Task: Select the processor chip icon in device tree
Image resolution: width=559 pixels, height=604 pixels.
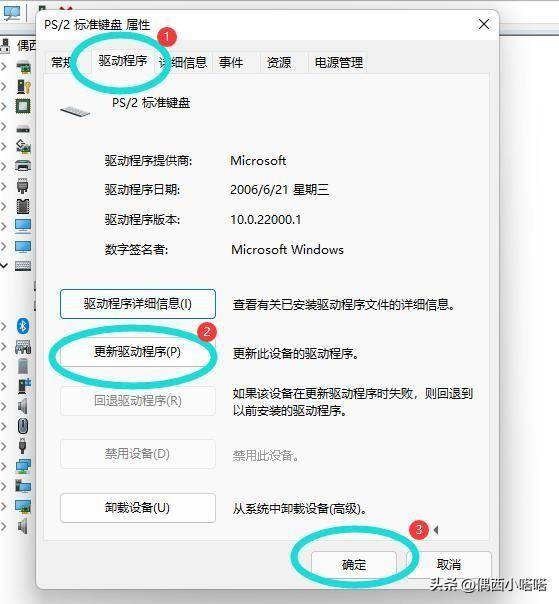Action: pyautogui.click(x=23, y=106)
